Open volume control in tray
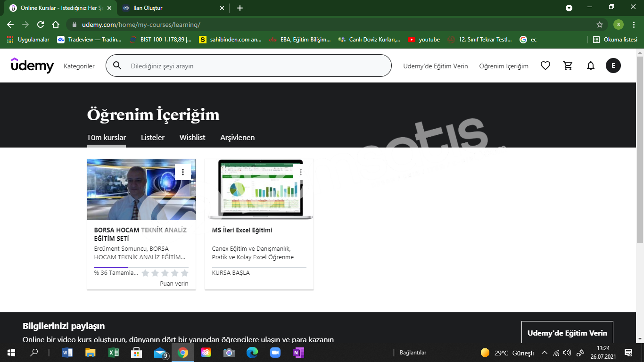 tap(567, 353)
